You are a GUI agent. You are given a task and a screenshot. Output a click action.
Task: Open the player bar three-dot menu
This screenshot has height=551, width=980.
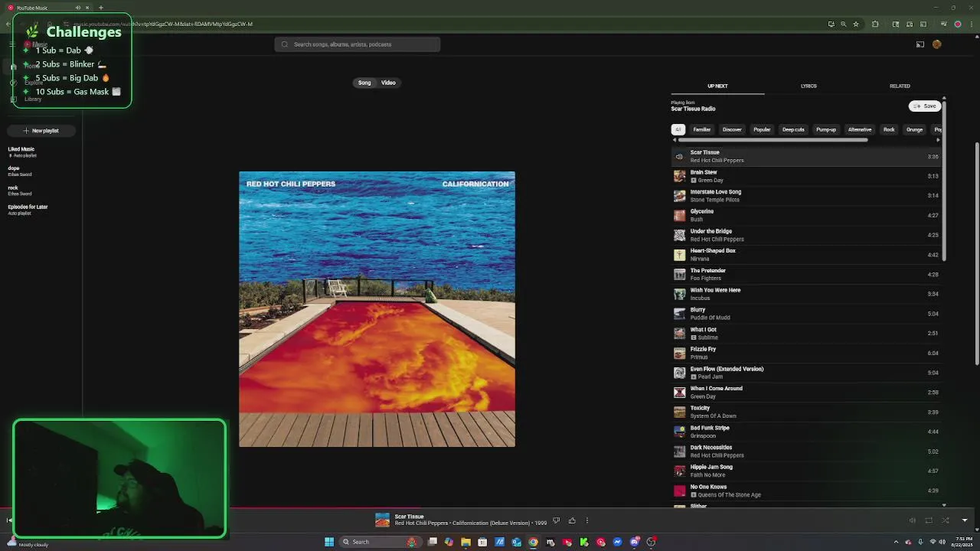pyautogui.click(x=587, y=520)
